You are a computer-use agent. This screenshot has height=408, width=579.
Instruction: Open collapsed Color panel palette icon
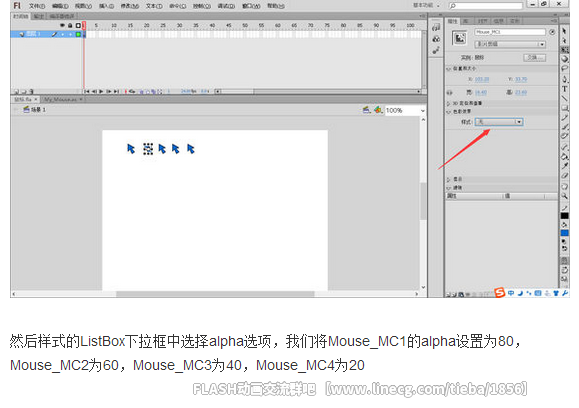coord(436,39)
